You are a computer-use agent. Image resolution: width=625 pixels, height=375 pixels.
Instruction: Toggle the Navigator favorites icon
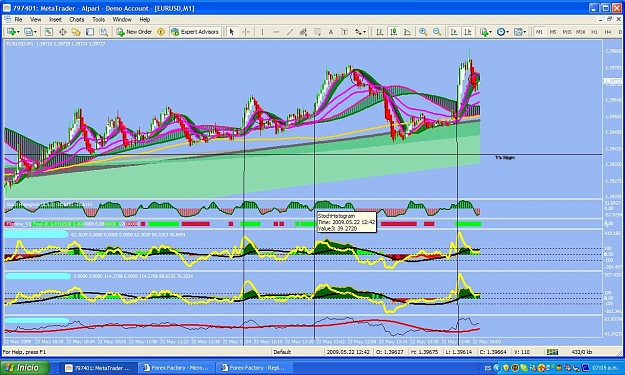click(76, 32)
